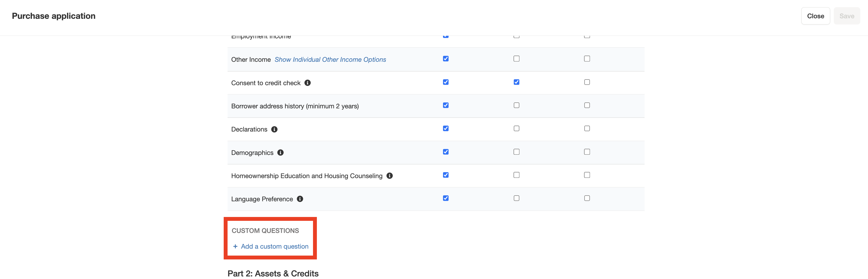868x279 pixels.
Task: Click info icon next to Consent to credit check
Action: 307,83
